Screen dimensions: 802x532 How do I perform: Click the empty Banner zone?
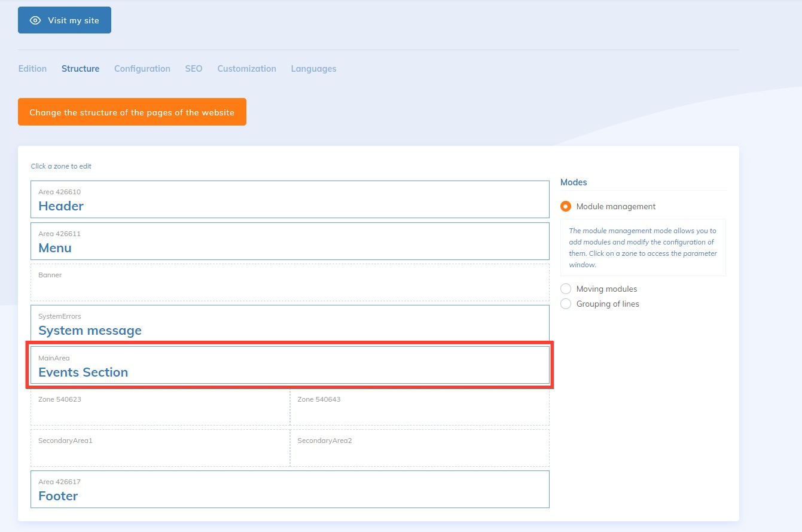(289, 283)
